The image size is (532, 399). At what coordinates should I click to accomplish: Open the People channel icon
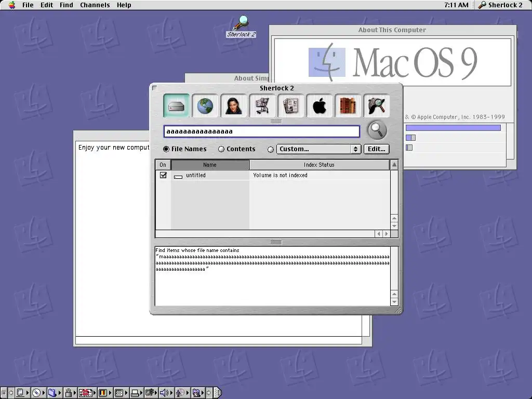pos(233,106)
